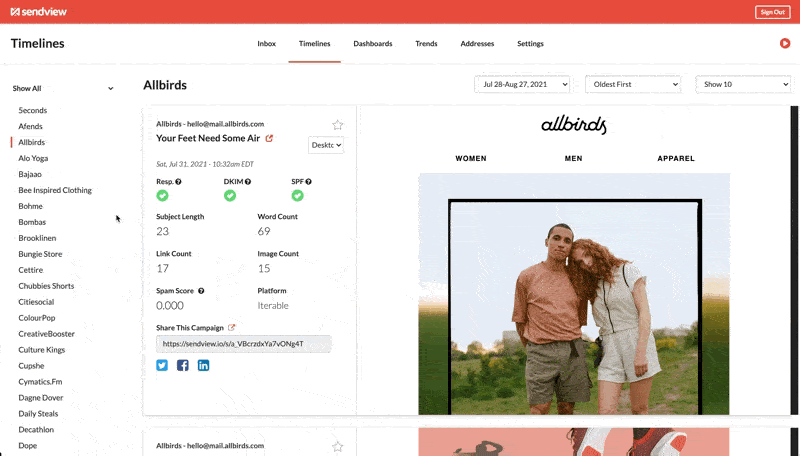Image resolution: width=800 pixels, height=456 pixels.
Task: Select Bungie Store in sidebar list
Action: [x=40, y=254]
